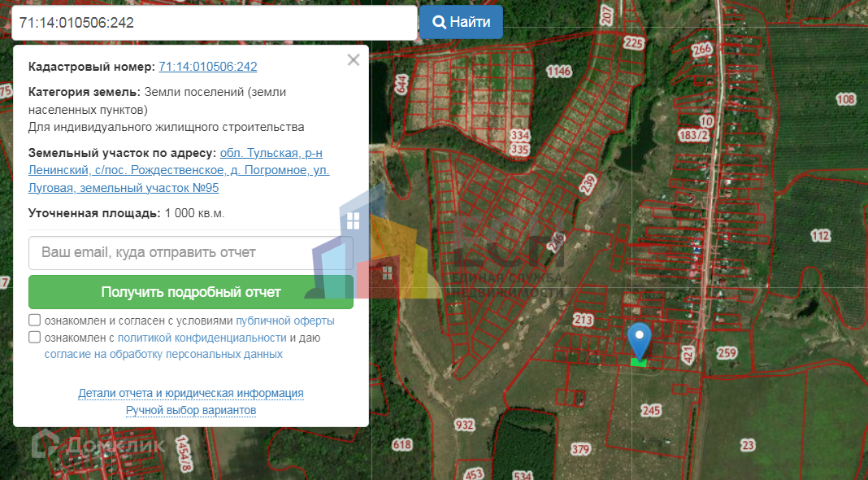Viewport: 868px width, 480px height.
Task: Select parcel labeled 183/2 on map
Action: [x=693, y=135]
